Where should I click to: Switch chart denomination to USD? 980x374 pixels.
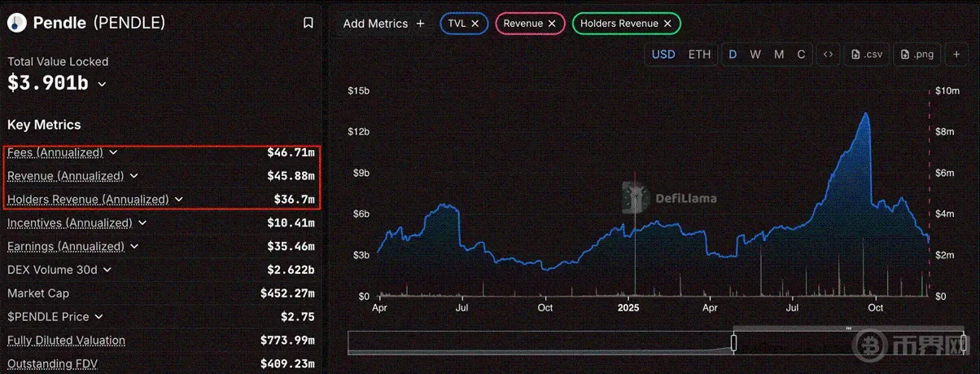663,55
